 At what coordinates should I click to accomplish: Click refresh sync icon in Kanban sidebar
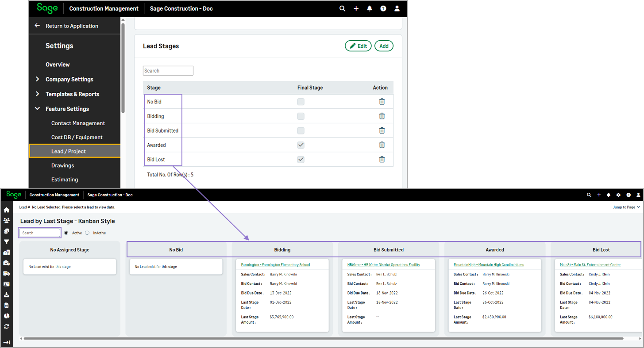(7, 327)
